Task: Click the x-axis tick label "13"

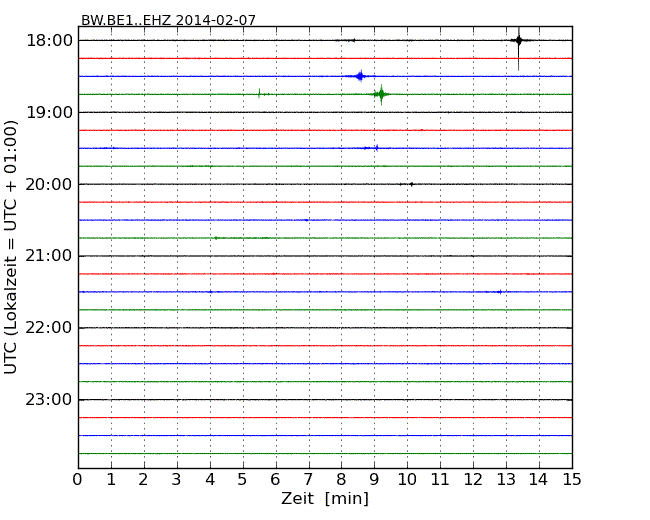Action: [x=506, y=480]
